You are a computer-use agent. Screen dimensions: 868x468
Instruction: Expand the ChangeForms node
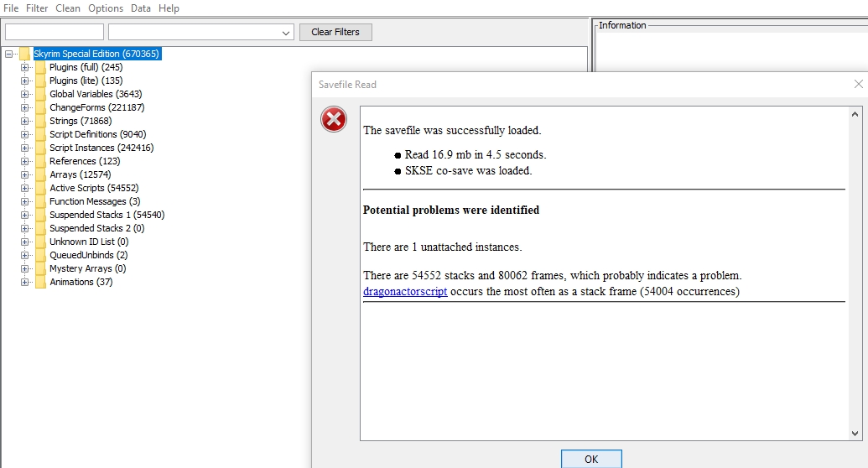click(24, 107)
